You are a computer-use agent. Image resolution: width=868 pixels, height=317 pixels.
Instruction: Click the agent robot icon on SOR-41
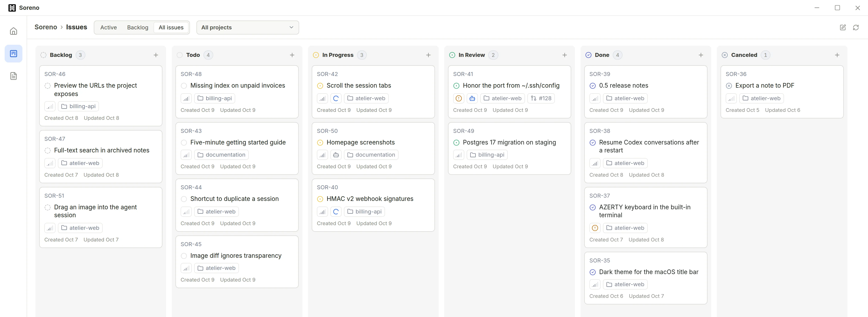click(x=472, y=99)
